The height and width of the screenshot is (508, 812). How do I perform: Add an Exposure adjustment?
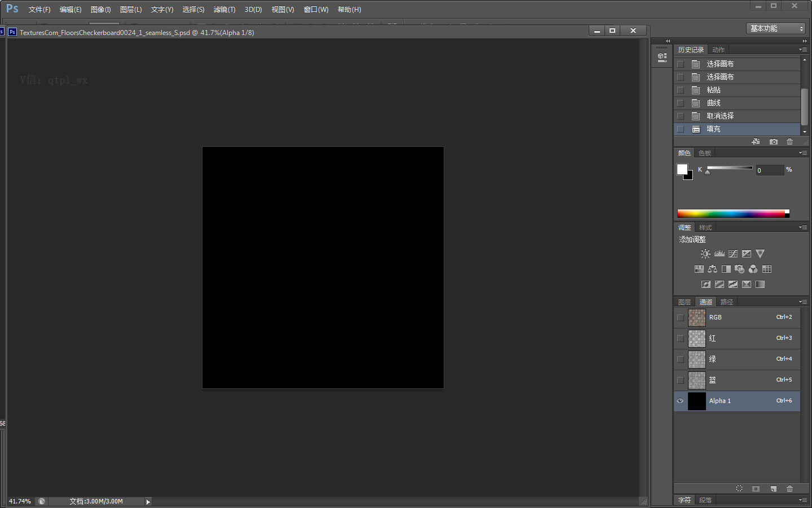[x=747, y=254]
